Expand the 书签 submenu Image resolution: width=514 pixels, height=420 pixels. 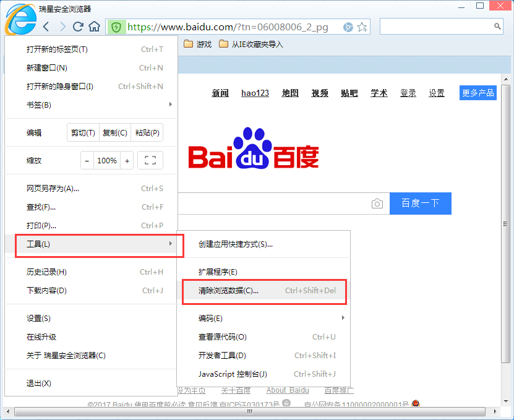coord(171,104)
